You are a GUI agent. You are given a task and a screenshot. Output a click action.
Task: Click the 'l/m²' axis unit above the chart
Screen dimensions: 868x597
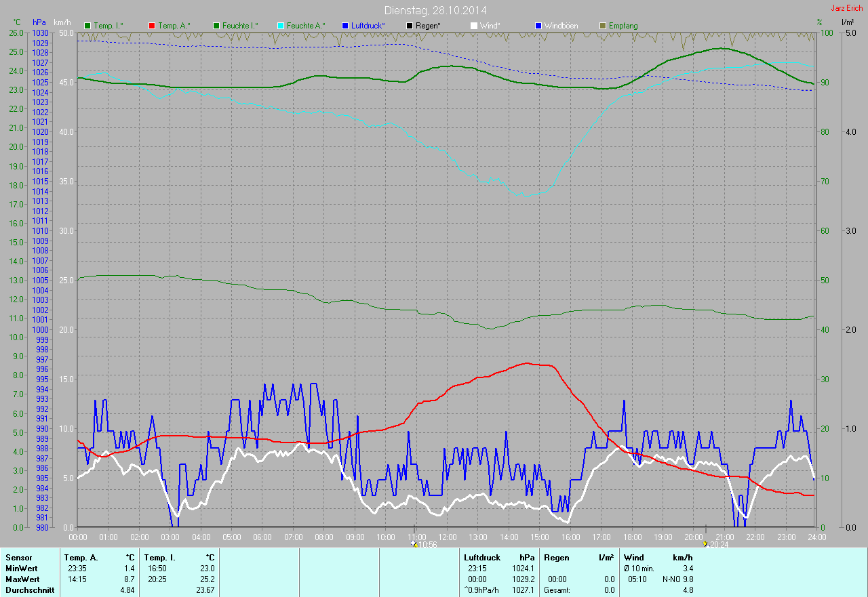coord(847,22)
